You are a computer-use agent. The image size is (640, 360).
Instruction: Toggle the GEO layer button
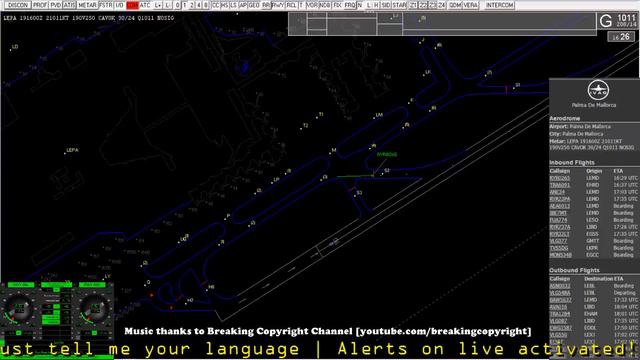click(254, 5)
